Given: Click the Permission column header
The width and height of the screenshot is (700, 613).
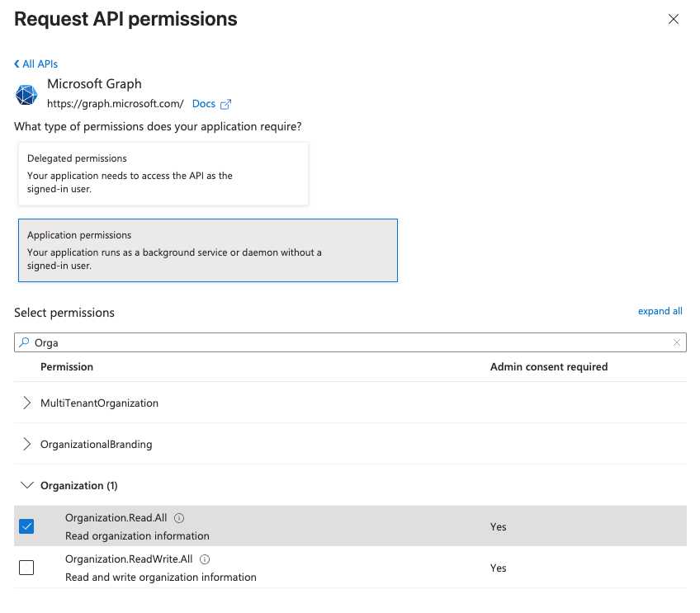Looking at the screenshot, I should [67, 366].
